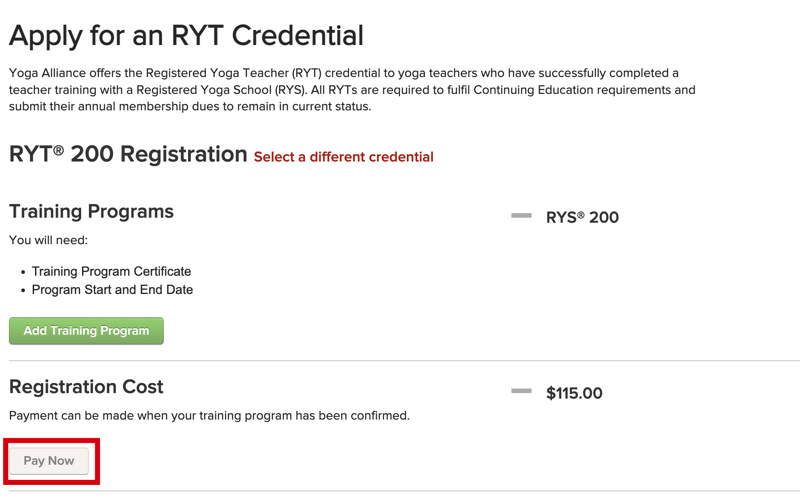Image resolution: width=800 pixels, height=503 pixels.
Task: Click the dash icon beside $115.00
Action: pos(521,391)
